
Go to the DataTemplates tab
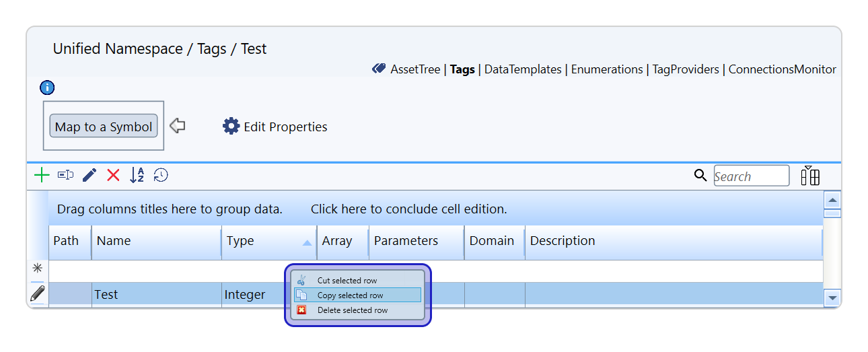coord(522,69)
